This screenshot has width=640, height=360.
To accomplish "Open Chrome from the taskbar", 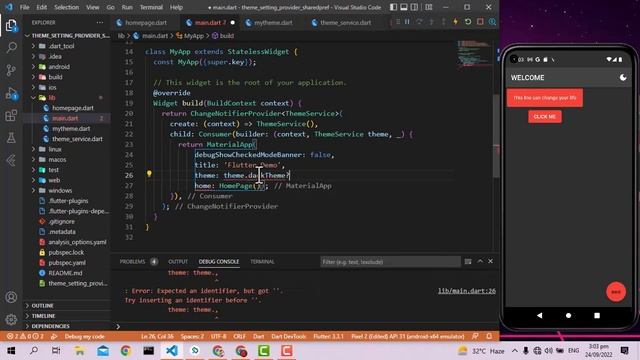I will (x=126, y=351).
